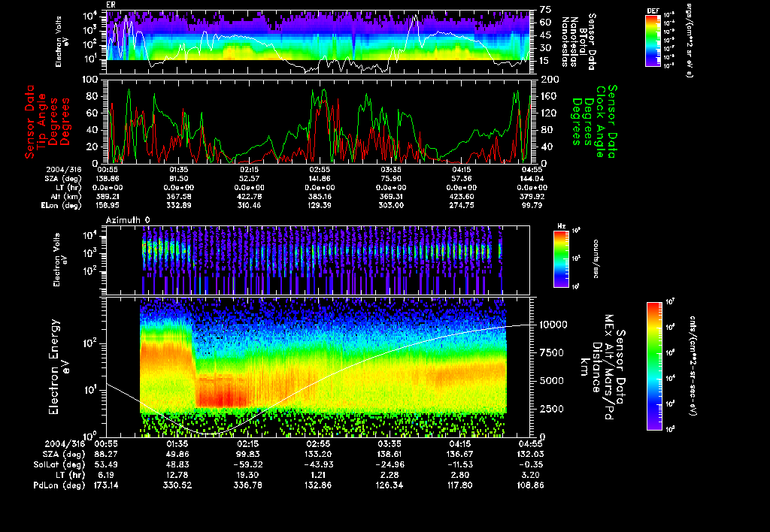770x532 pixels.
Task: Click the 'Azimuth 0' panel title
Action: click(x=128, y=220)
